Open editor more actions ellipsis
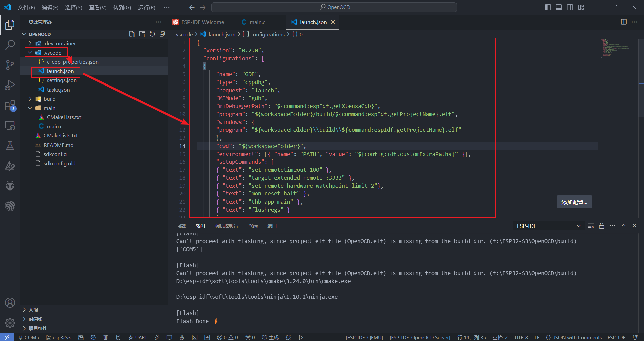 pos(634,22)
